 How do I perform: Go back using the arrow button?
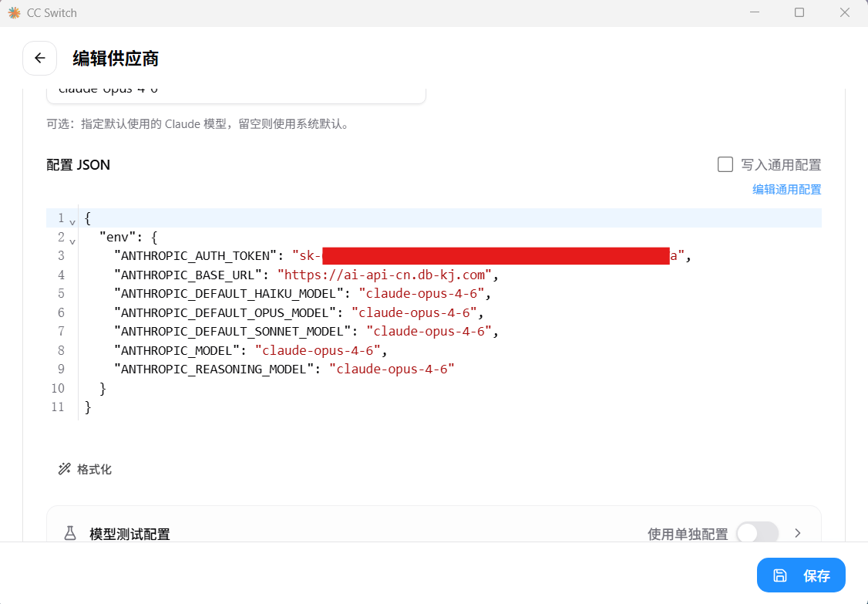(40, 58)
